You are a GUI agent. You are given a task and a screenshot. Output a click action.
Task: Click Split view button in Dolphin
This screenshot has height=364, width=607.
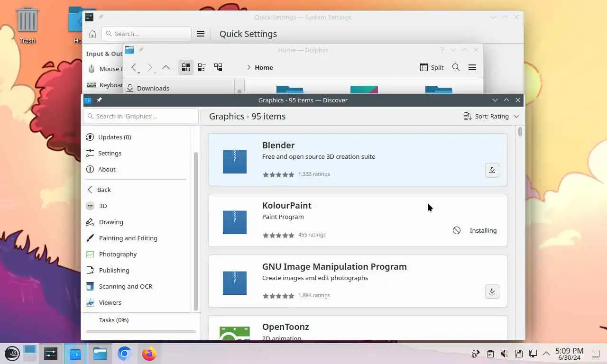[x=432, y=67]
